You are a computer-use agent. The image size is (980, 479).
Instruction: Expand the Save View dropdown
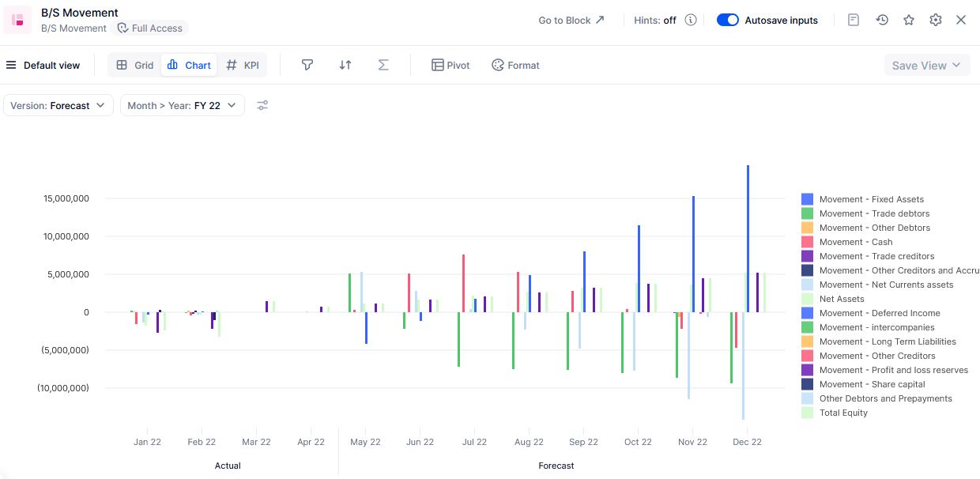point(926,66)
